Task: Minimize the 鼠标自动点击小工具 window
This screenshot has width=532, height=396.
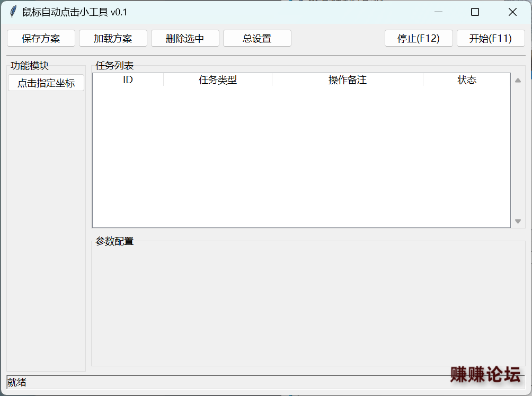Action: tap(438, 12)
